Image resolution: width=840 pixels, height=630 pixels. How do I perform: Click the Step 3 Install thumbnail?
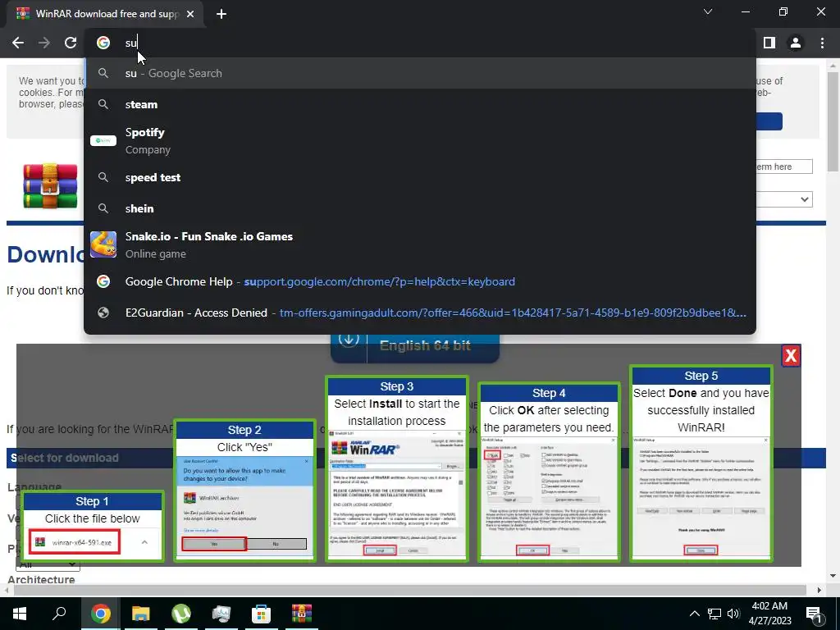(x=397, y=468)
